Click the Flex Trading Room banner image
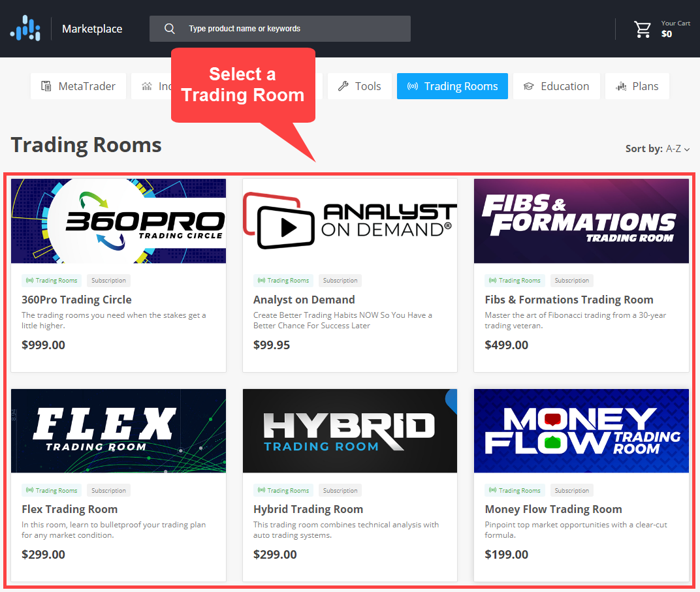 [x=118, y=431]
